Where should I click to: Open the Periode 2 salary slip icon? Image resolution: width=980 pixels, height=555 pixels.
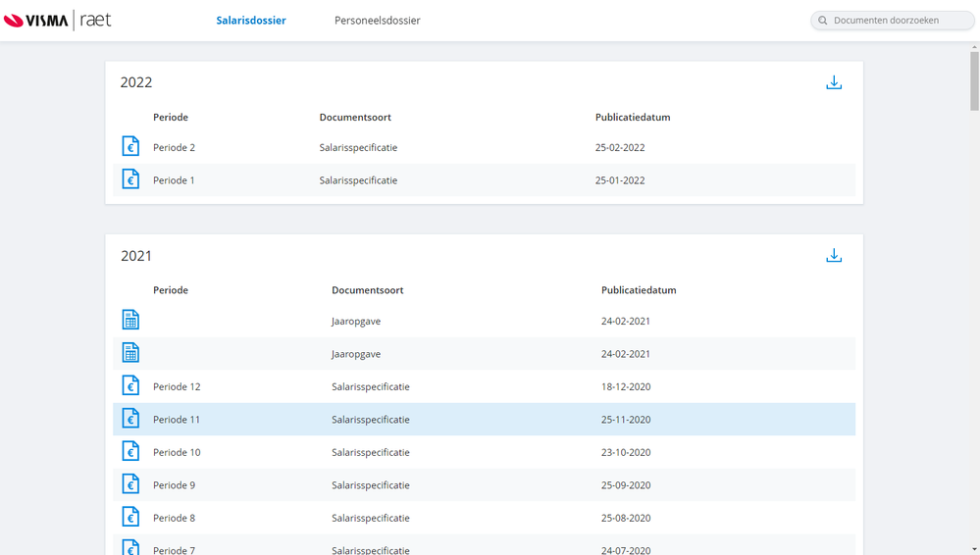pyautogui.click(x=130, y=147)
